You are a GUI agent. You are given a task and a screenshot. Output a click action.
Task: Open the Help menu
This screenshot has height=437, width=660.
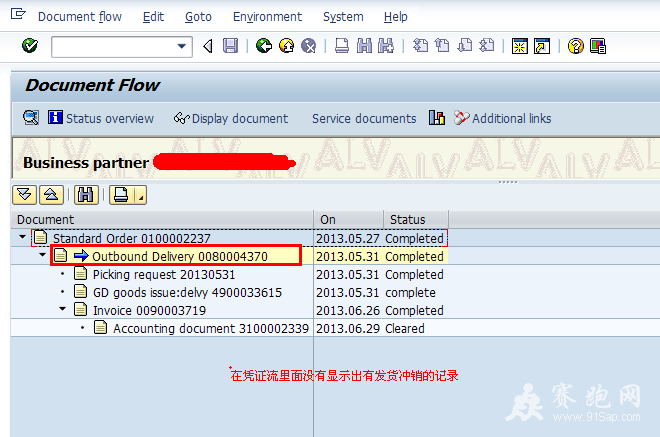396,17
